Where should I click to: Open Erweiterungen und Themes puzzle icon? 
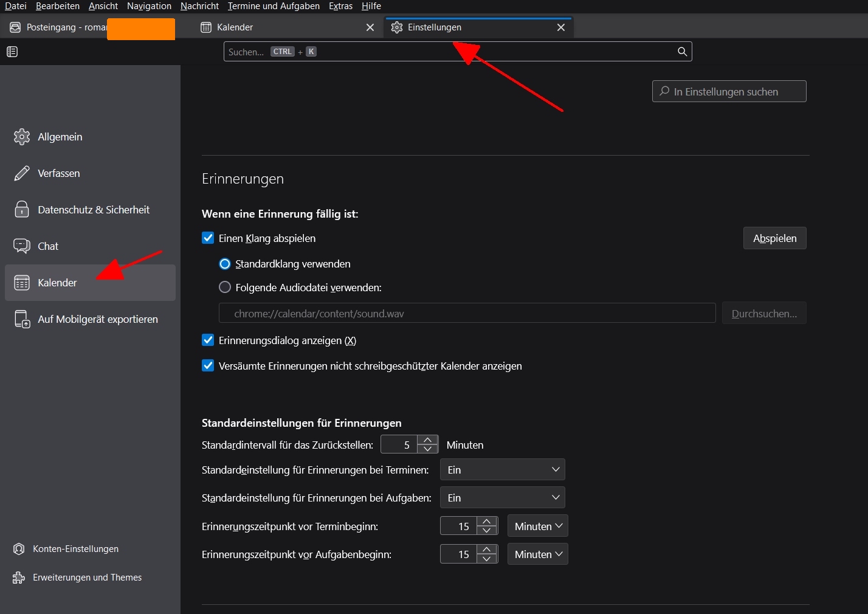click(x=19, y=578)
